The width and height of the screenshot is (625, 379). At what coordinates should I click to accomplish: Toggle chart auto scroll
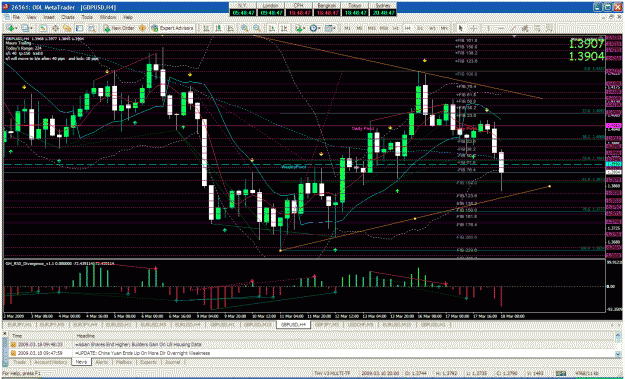[271, 28]
